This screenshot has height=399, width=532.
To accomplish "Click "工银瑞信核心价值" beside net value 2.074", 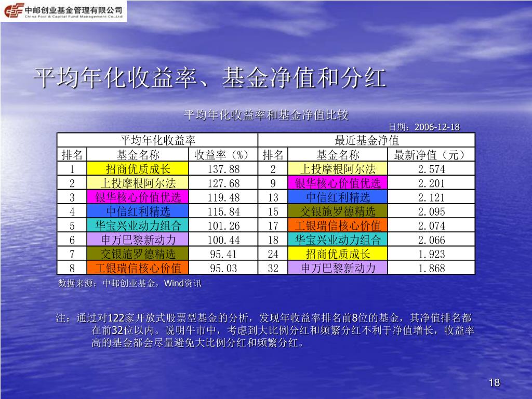I will 338,225.
